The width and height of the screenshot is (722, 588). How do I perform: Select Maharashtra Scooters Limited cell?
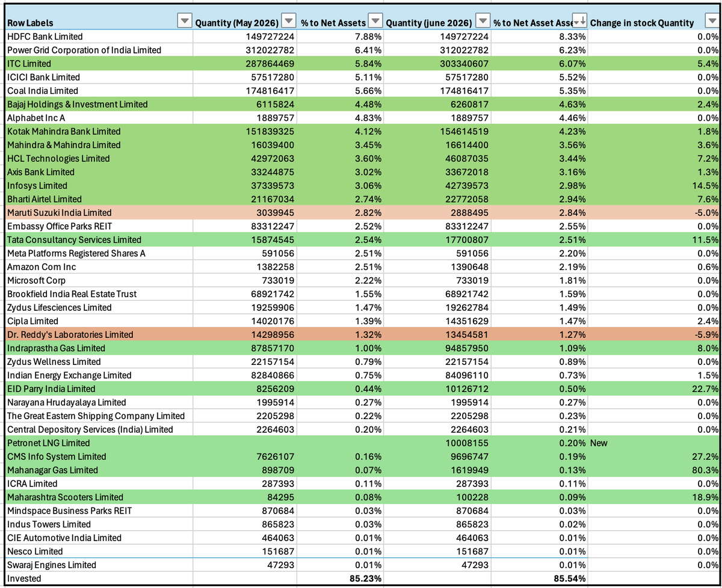[98, 497]
